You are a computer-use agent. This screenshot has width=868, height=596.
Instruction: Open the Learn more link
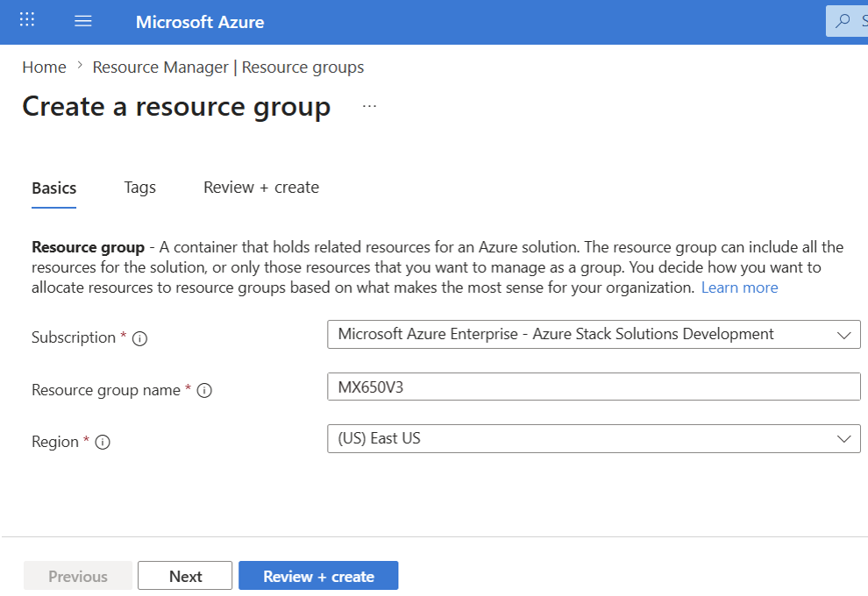coord(739,287)
